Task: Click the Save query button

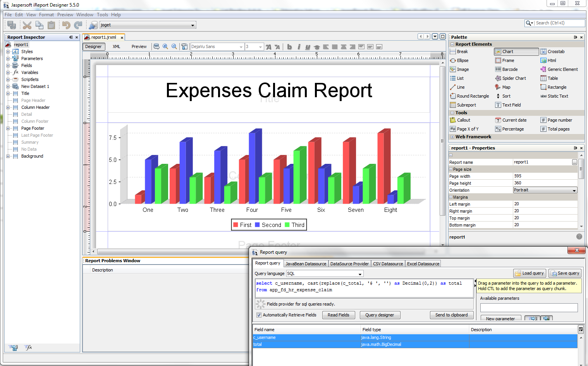Action: click(565, 273)
